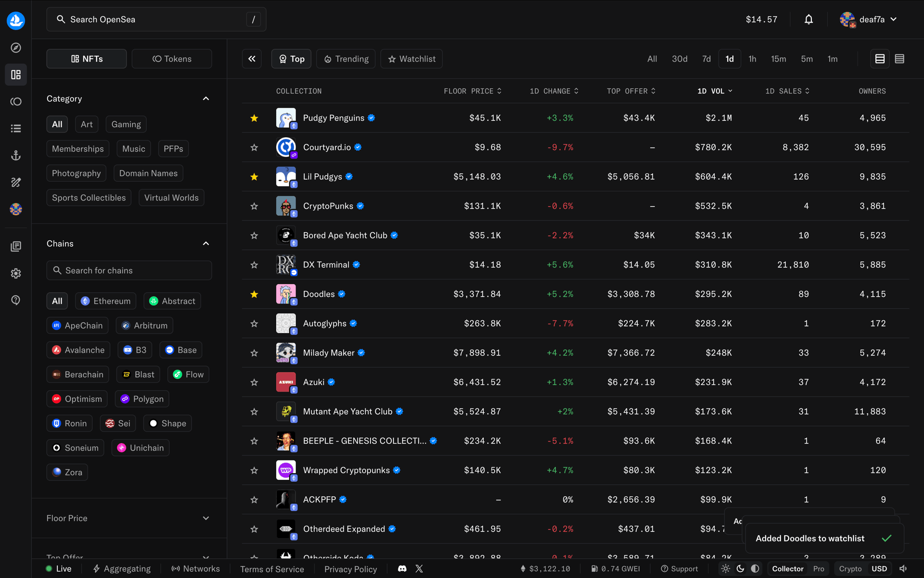Sort table by 1D Change column

pyautogui.click(x=554, y=91)
